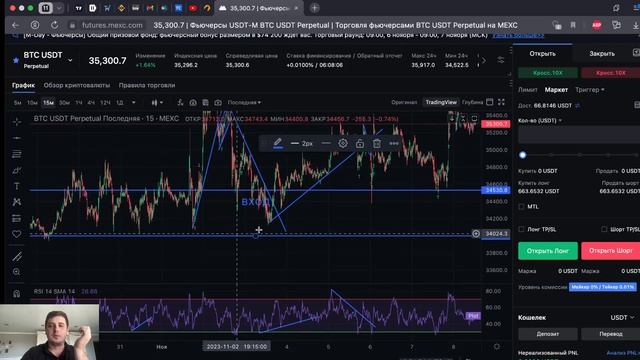Open the calculator icon beside Закрыть tab
The image size is (640, 360).
[x=636, y=53]
